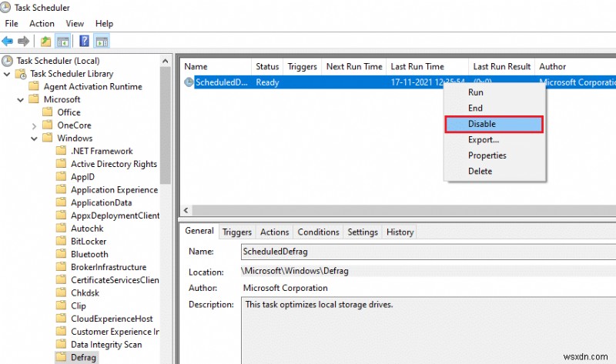Sort by the Triggers column header
Screen dimensions: 616x364
[302, 67]
